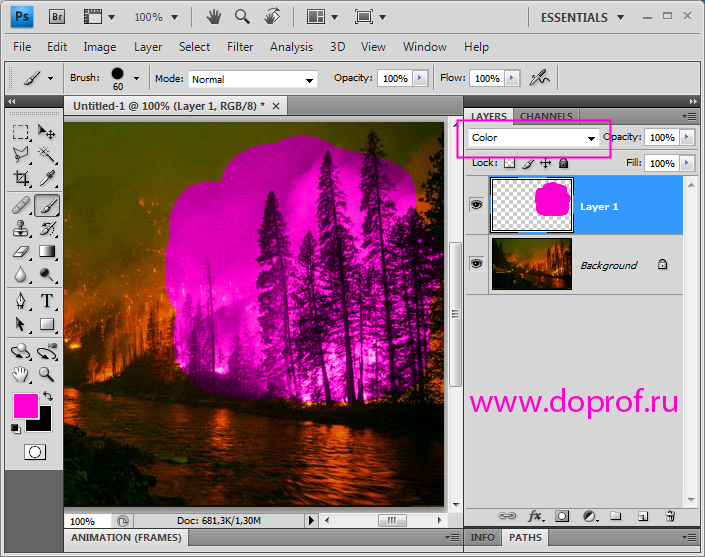Delete layer with trash icon
This screenshot has height=557, width=705.
pyautogui.click(x=670, y=516)
